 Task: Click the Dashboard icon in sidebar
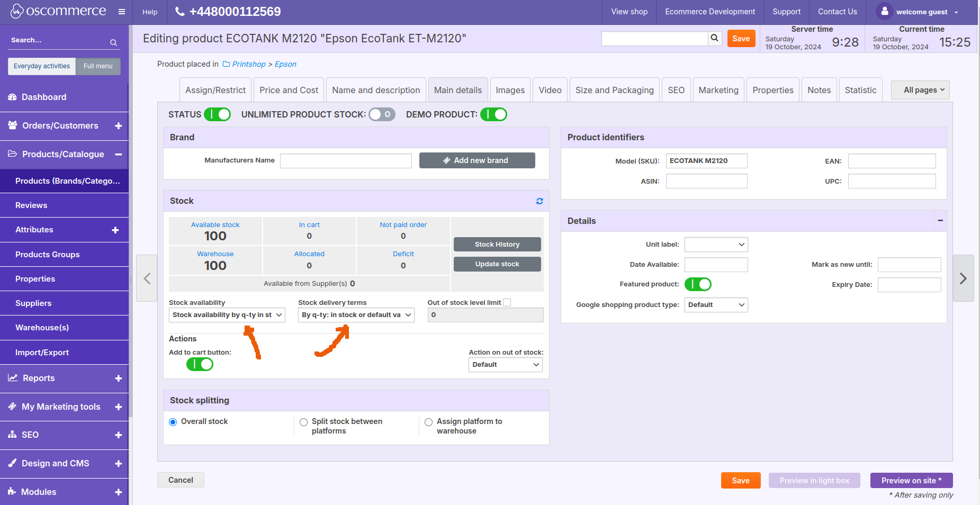(x=12, y=97)
